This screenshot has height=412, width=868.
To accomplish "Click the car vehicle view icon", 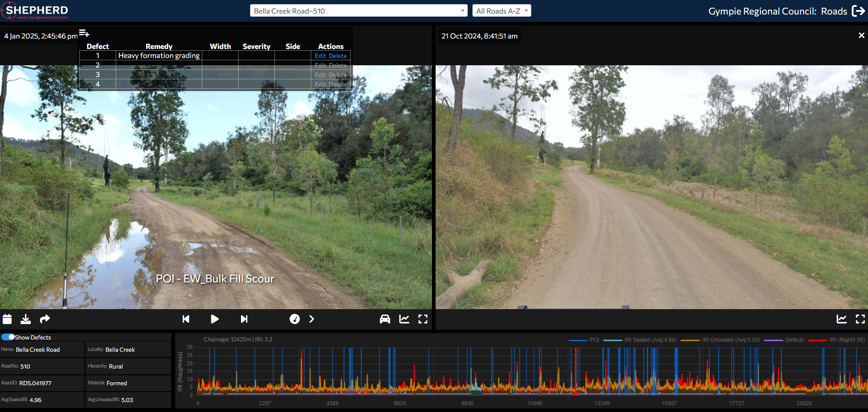I will (385, 319).
